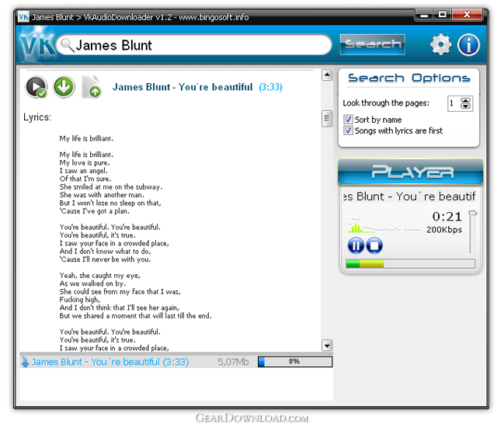Click the Search button
This screenshot has height=424, width=504.
373,44
